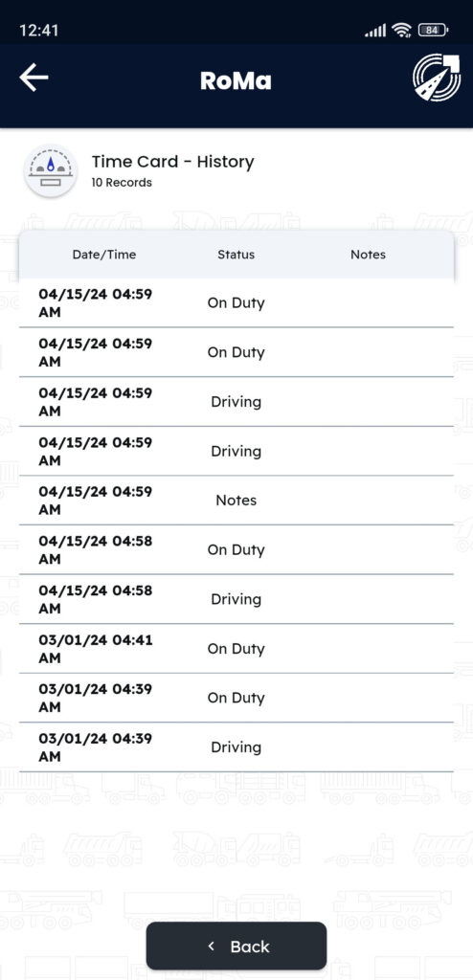Tap the Time Card - History heading
473x980 pixels.
tap(172, 162)
